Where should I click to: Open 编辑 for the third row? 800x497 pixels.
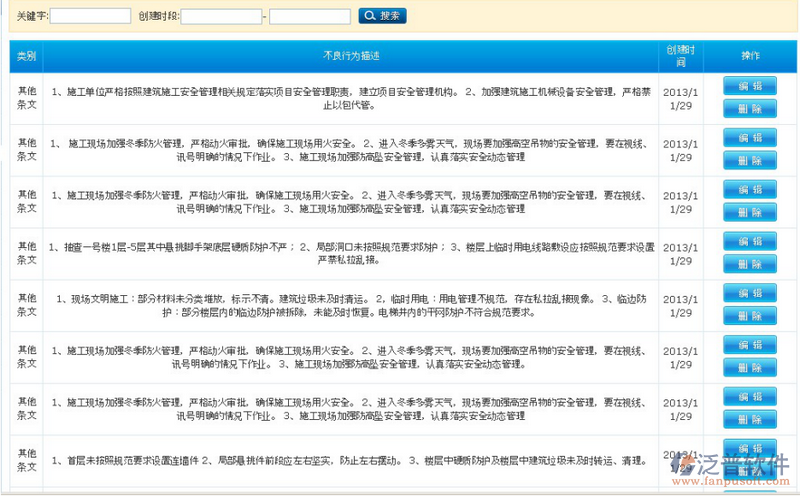coord(749,190)
